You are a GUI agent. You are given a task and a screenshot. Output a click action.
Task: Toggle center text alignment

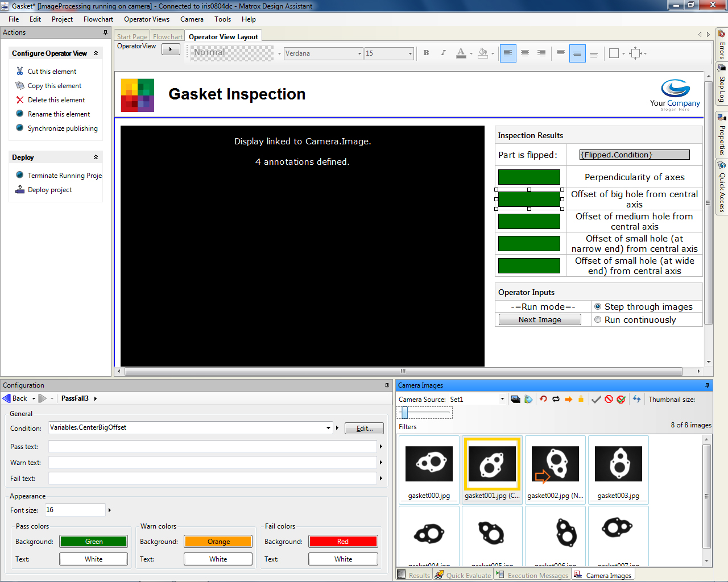pyautogui.click(x=524, y=53)
